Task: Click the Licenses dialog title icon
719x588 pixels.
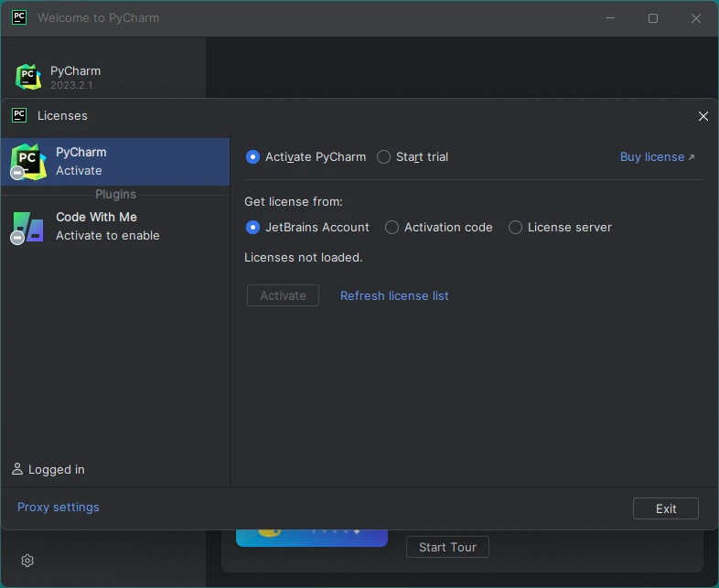Action: (x=19, y=115)
